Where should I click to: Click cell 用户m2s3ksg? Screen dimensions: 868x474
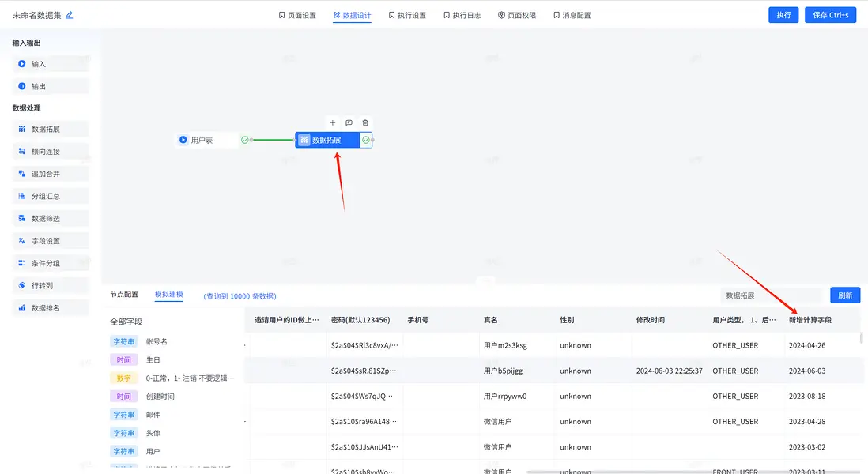coord(505,345)
